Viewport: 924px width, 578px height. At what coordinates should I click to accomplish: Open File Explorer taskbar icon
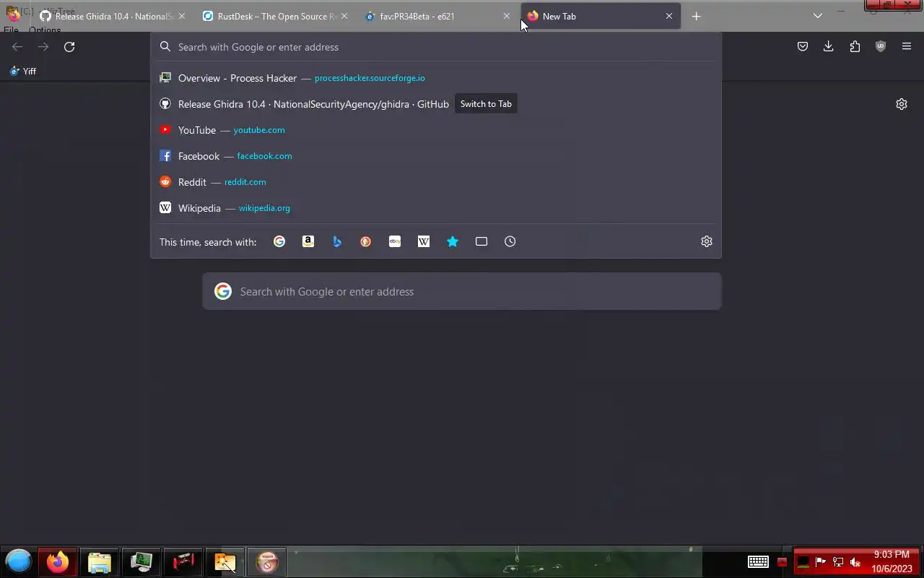99,561
